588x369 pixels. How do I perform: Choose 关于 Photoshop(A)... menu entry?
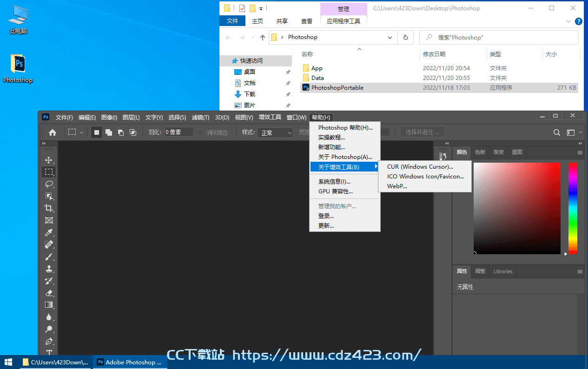click(345, 157)
